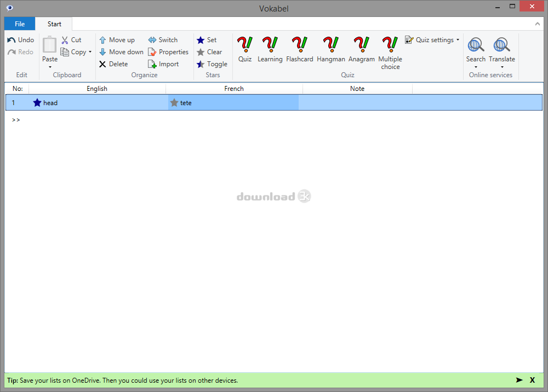548x392 pixels.
Task: Click the Undo icon
Action: coord(12,40)
